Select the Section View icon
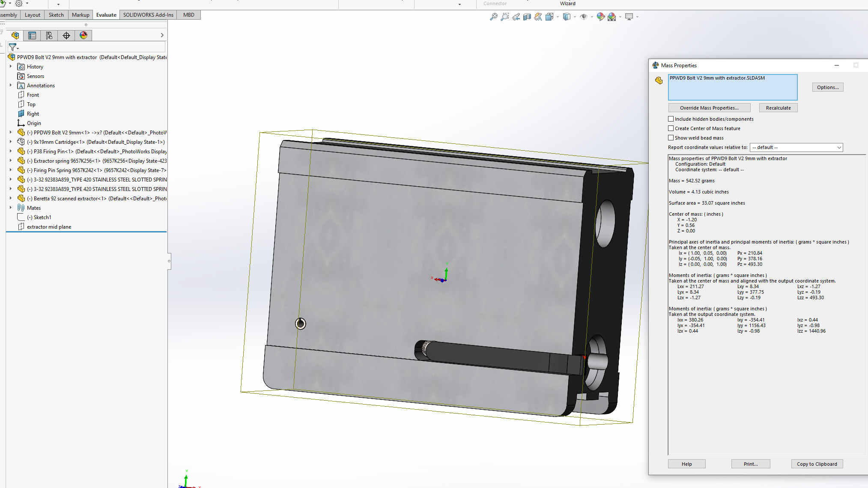 [x=527, y=17]
